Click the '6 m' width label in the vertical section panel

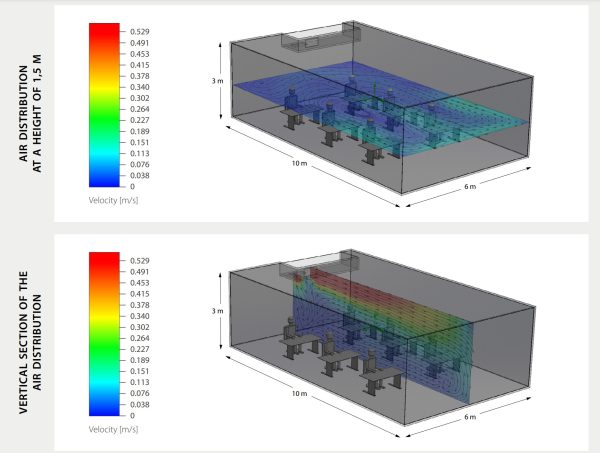[470, 417]
